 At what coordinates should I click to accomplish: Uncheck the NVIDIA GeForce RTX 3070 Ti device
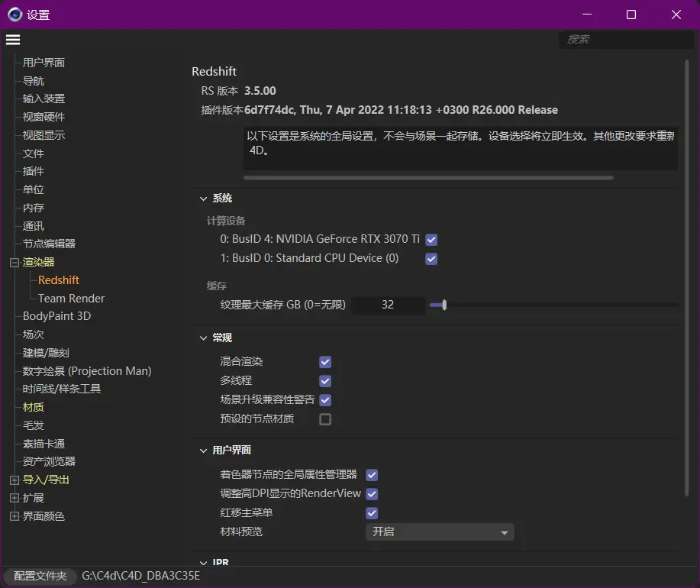(431, 240)
